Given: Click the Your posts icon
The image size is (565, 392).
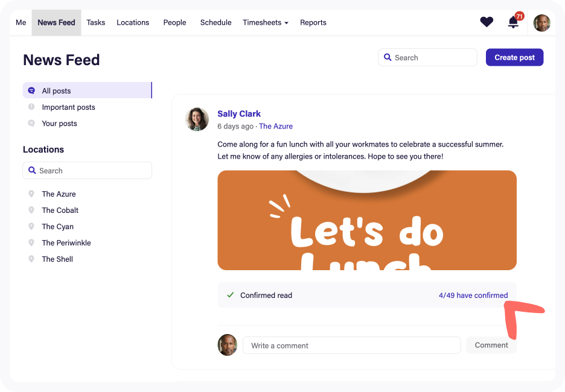Looking at the screenshot, I should pyautogui.click(x=31, y=123).
